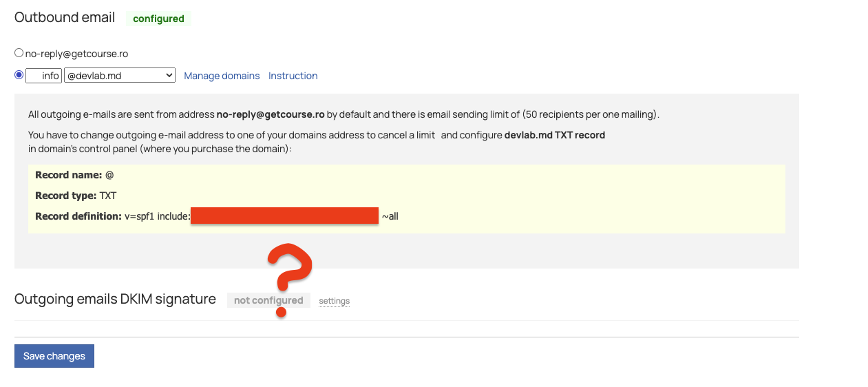Viewport: 868px width, 387px height.
Task: Click bold 'no-reply@getcourse.ro' in the info paragraph
Action: (x=270, y=114)
